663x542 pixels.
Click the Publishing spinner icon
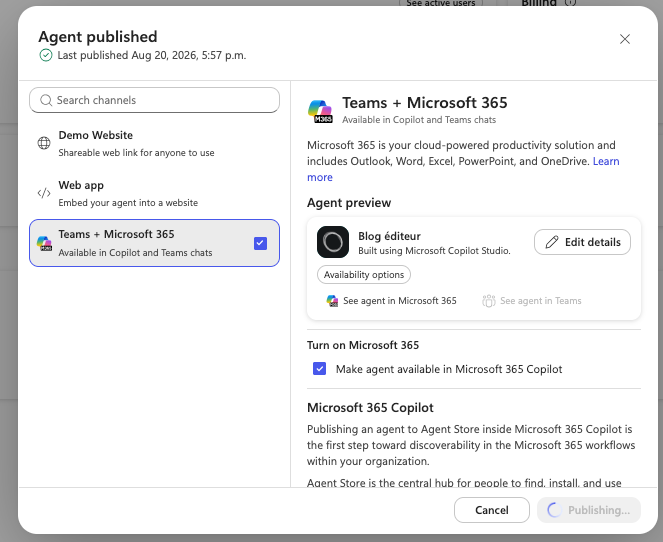click(x=554, y=510)
